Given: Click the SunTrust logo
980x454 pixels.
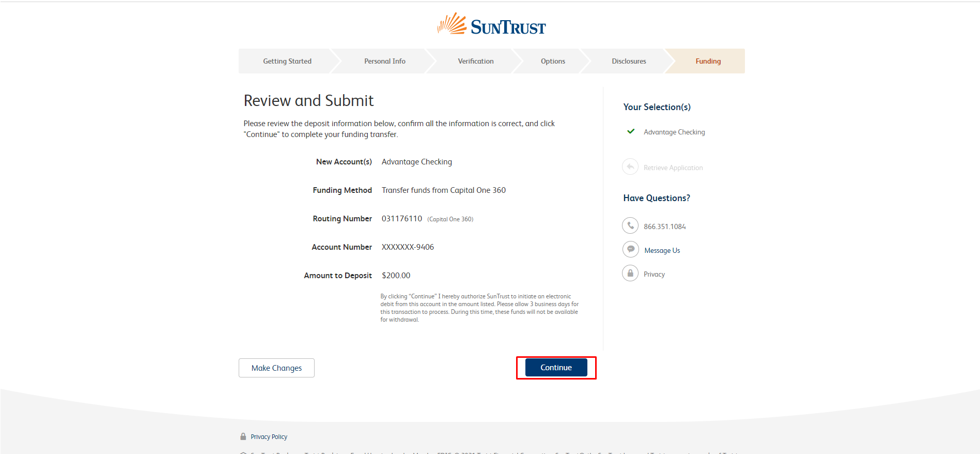Looking at the screenshot, I should 491,24.
